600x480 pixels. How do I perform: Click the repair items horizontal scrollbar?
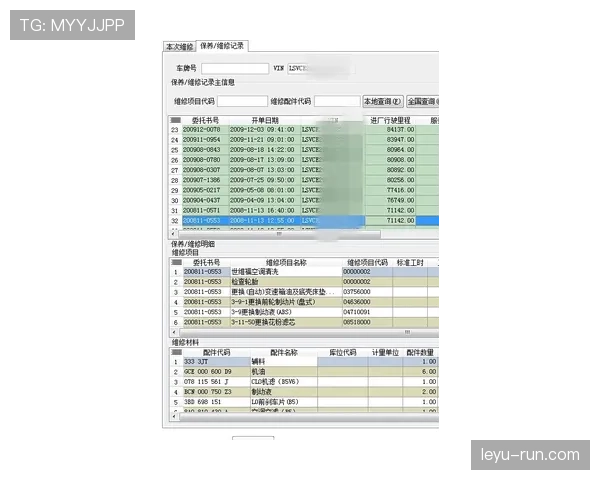[x=309, y=333]
